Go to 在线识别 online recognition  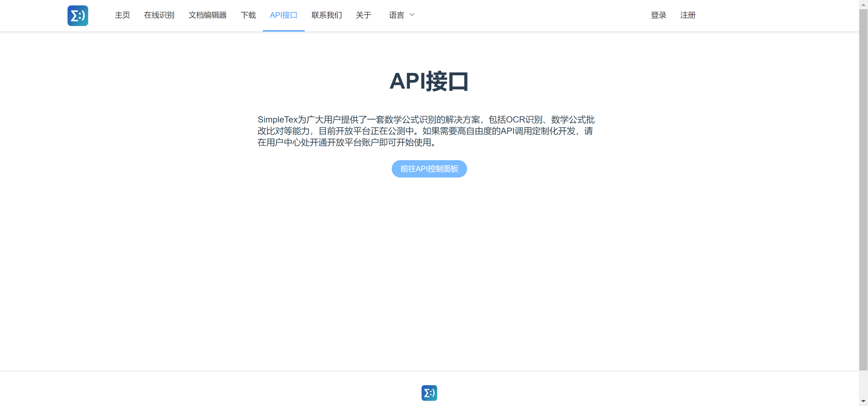(x=159, y=15)
